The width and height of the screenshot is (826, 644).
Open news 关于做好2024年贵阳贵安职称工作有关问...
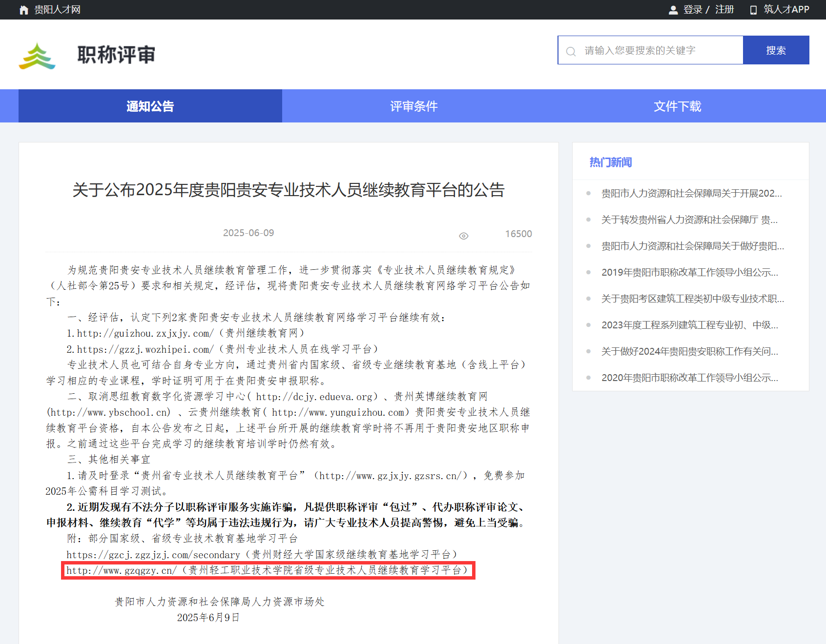click(x=690, y=351)
